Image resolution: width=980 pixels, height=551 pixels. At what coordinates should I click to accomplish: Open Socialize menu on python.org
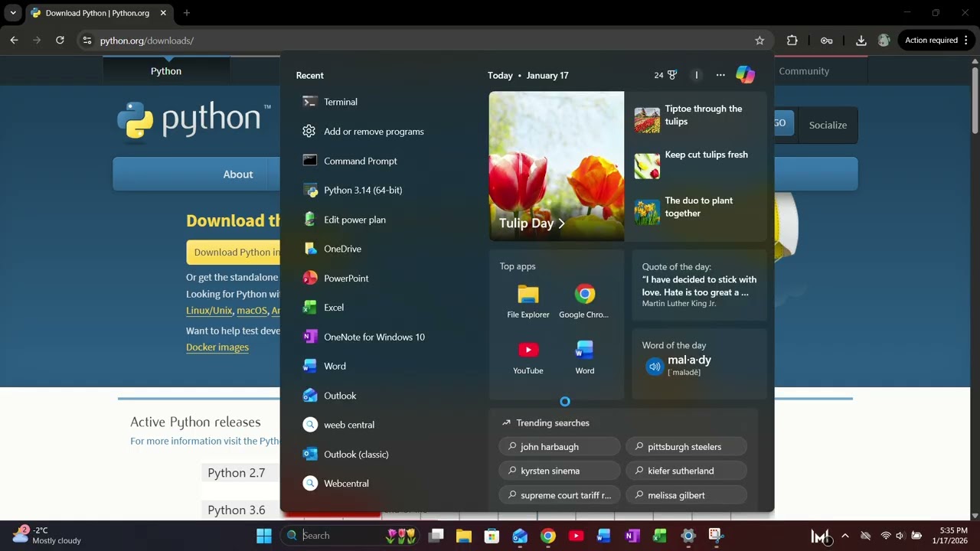[x=828, y=125]
